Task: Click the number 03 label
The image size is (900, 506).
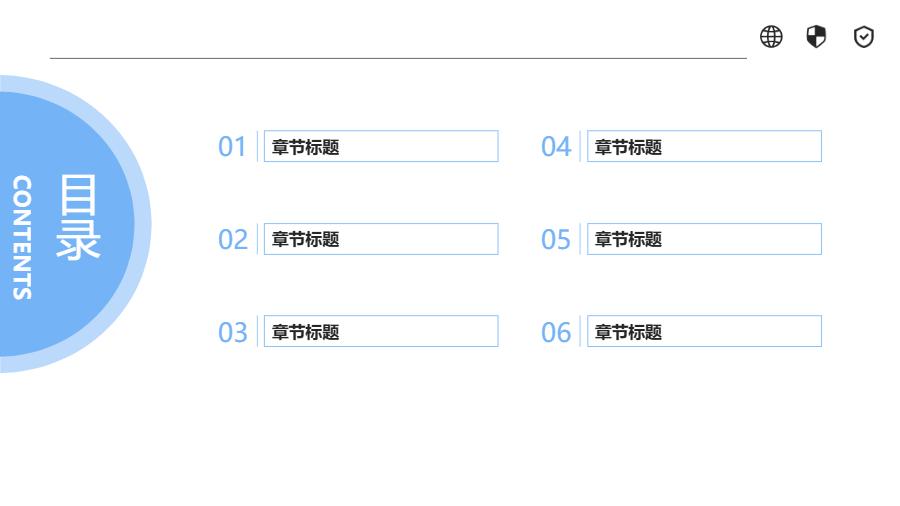Action: (x=232, y=333)
